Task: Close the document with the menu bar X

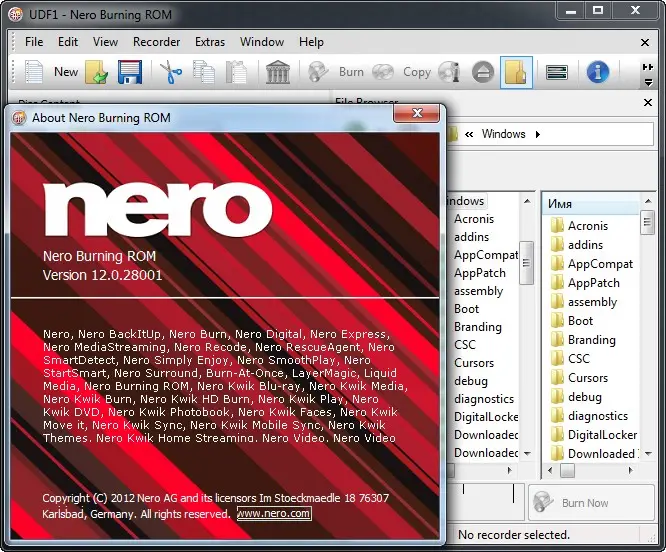Action: tap(645, 42)
